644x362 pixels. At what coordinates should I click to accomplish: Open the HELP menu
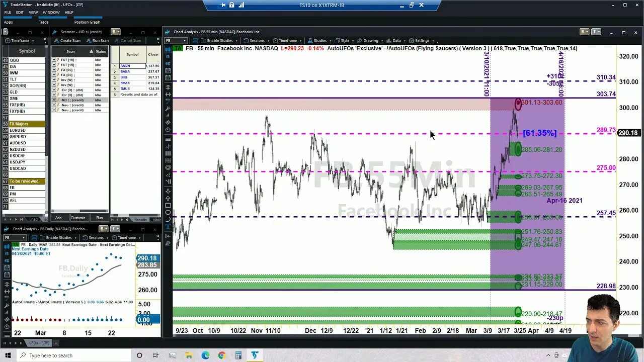69,13
